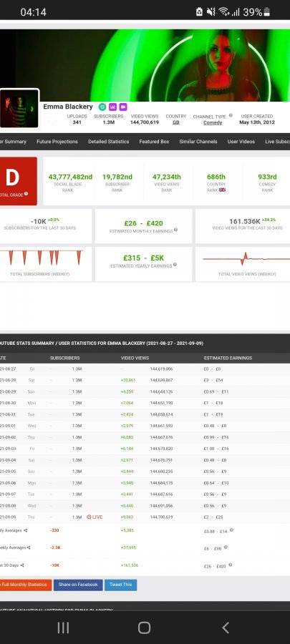
Task: Tap the Share on Facebook button
Action: tap(78, 585)
